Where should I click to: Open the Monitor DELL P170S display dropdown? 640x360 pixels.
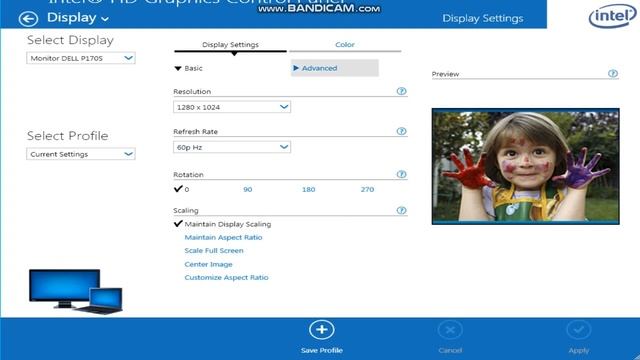click(81, 58)
